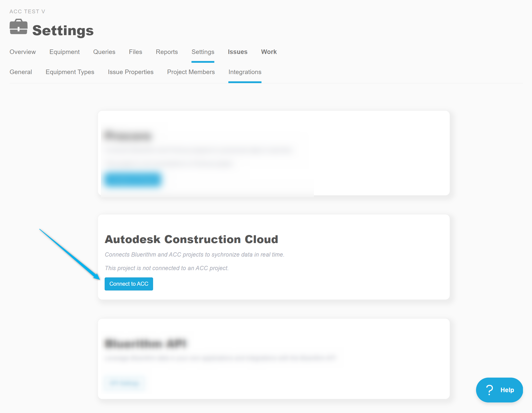This screenshot has height=413, width=532.
Task: Click the Help question mark icon
Action: pyautogui.click(x=489, y=390)
